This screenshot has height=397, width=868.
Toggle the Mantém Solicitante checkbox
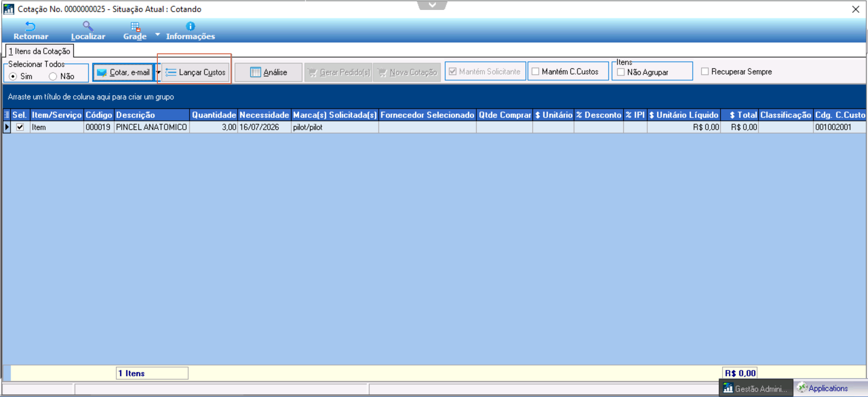453,71
